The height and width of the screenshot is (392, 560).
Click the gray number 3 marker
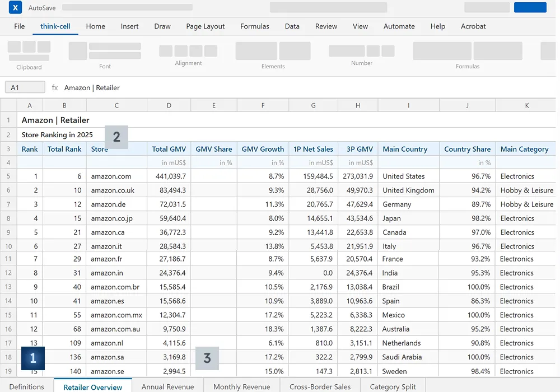coord(207,358)
